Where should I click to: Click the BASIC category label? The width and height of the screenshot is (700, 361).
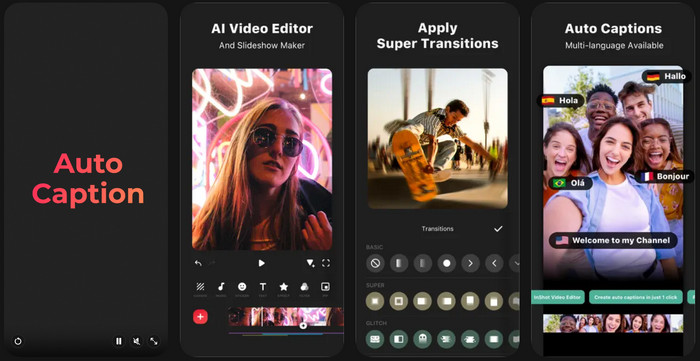coord(374,247)
